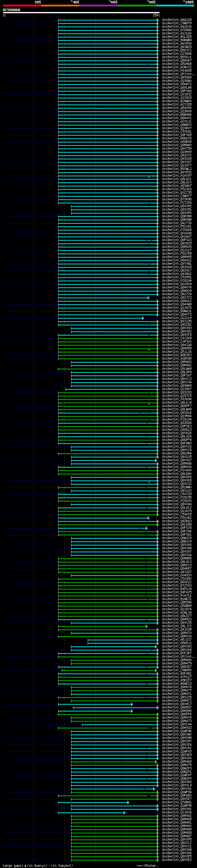Open hit UniRef100_A7UH66
This screenshot has height=868, width=197.
[177, 30]
